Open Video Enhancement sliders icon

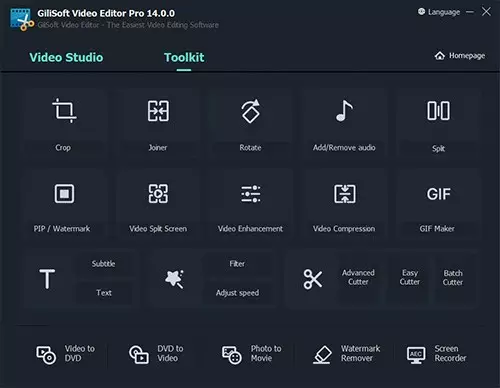pyautogui.click(x=251, y=194)
